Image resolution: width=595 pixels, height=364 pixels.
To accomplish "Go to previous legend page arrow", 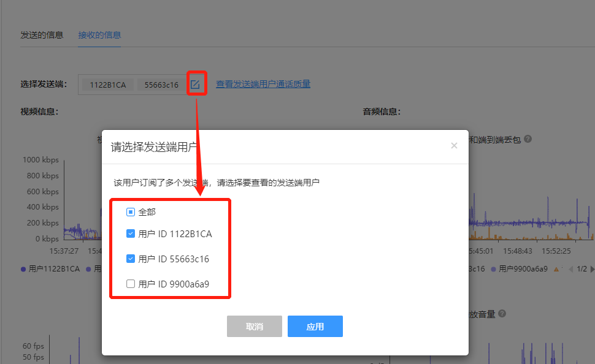I will click(x=571, y=269).
